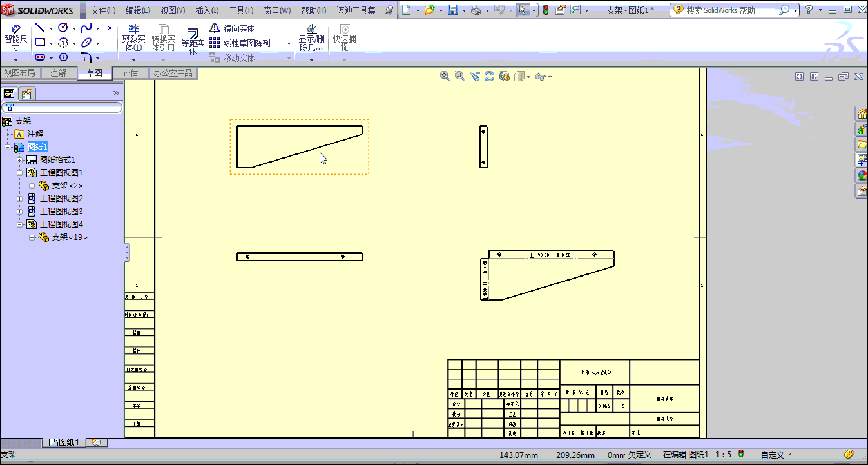Collapse the 工程图视图1 tree node

(x=19, y=173)
